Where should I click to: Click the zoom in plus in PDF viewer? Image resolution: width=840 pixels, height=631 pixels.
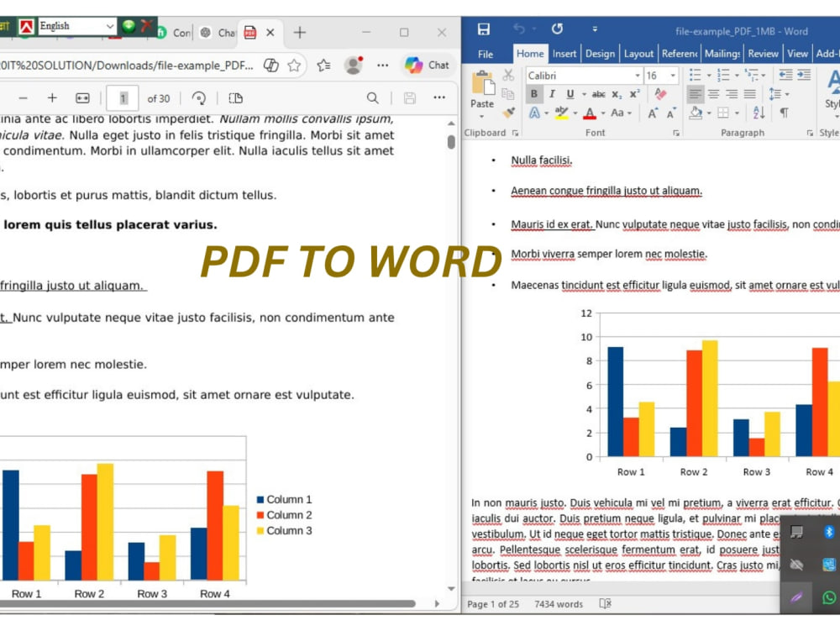pos(52,98)
